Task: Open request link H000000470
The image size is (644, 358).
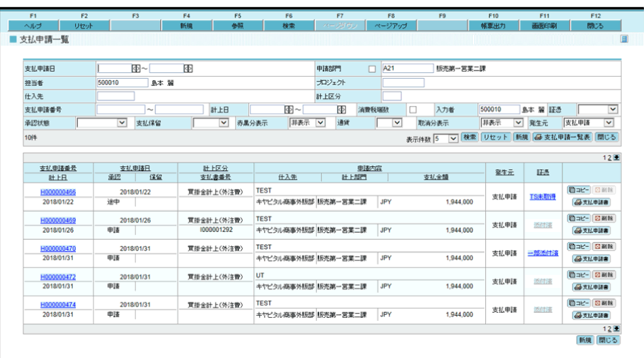Action: pos(58,248)
